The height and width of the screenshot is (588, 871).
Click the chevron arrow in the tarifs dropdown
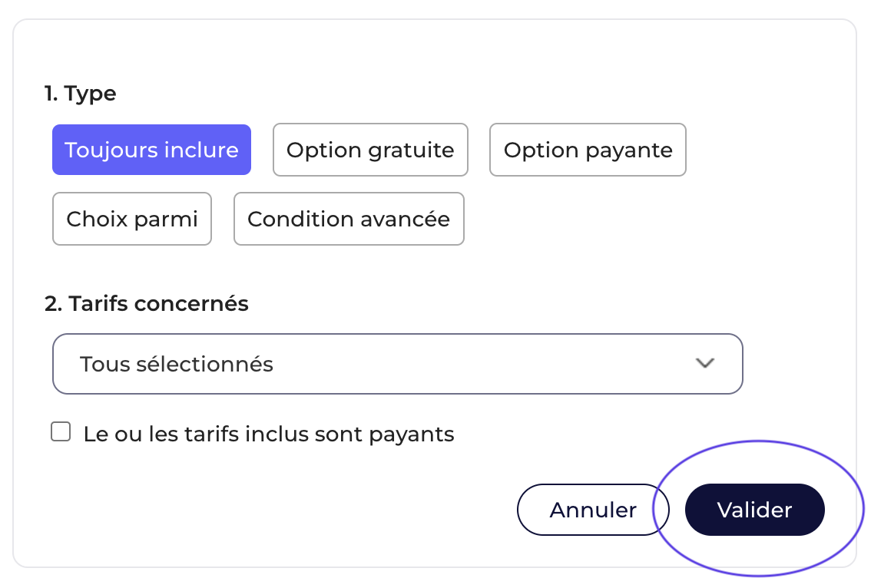704,364
